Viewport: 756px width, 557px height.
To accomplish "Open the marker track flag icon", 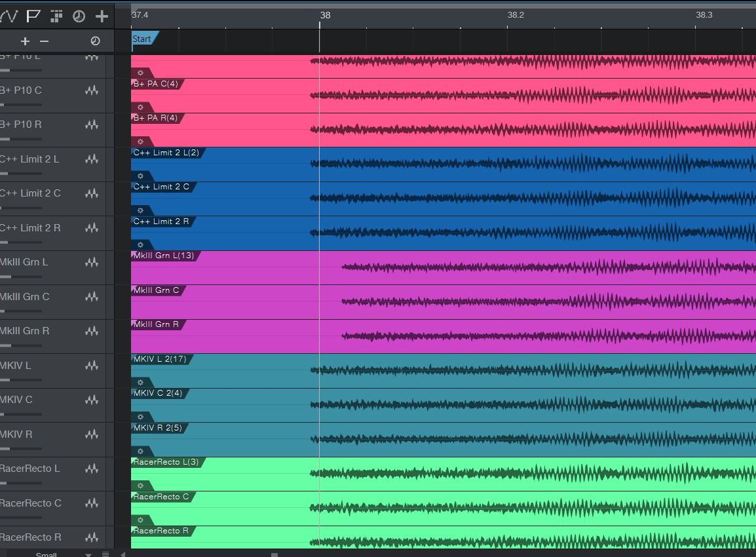I will click(x=33, y=16).
